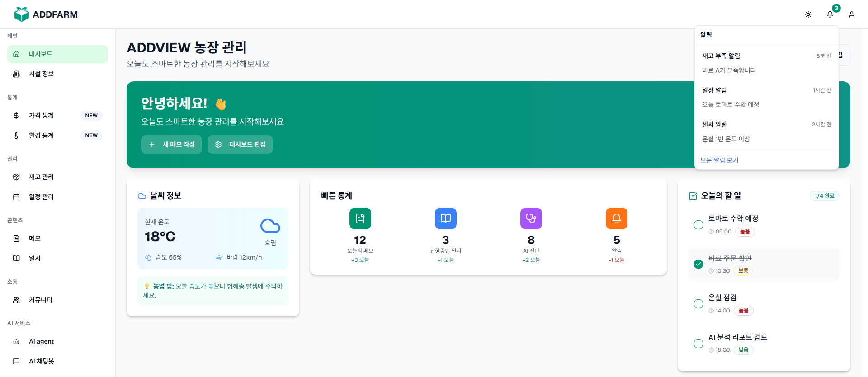Click the blue journal book stat icon

pyautogui.click(x=446, y=219)
